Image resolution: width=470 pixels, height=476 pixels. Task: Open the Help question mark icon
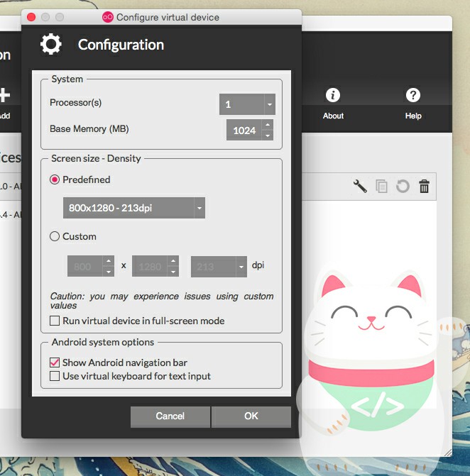tap(413, 95)
